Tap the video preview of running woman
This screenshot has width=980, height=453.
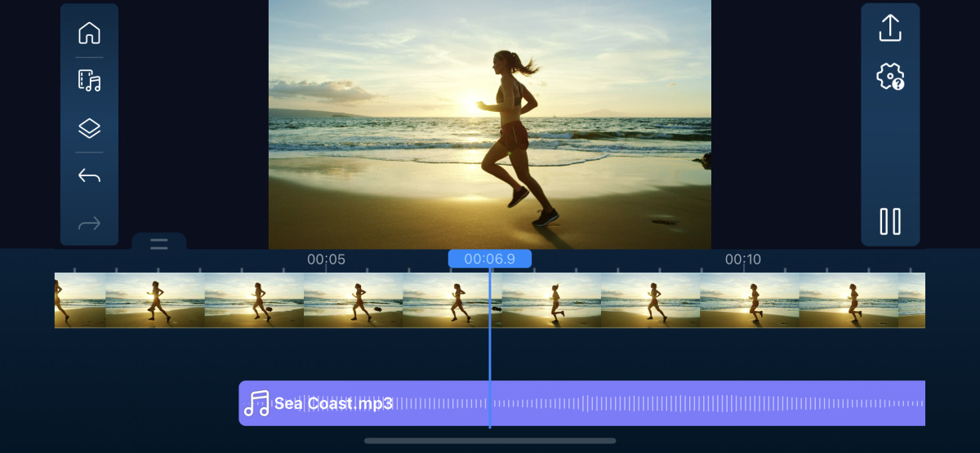(x=490, y=124)
